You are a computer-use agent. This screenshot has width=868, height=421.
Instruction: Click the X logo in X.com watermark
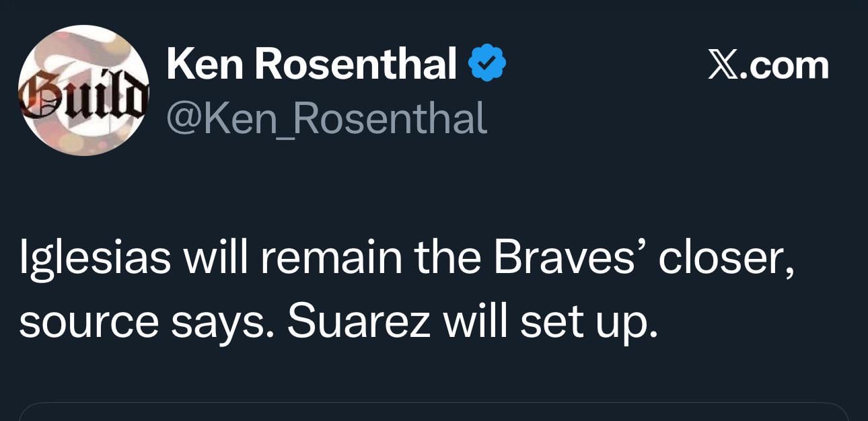[x=723, y=63]
